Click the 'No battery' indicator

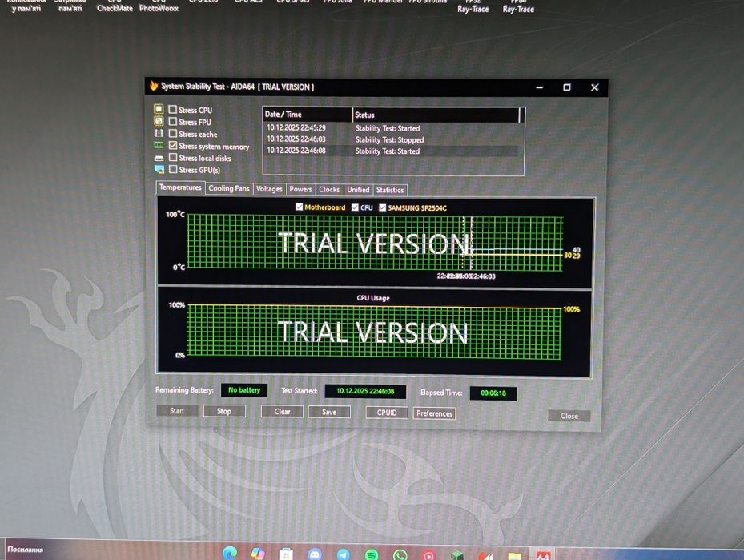pyautogui.click(x=244, y=390)
